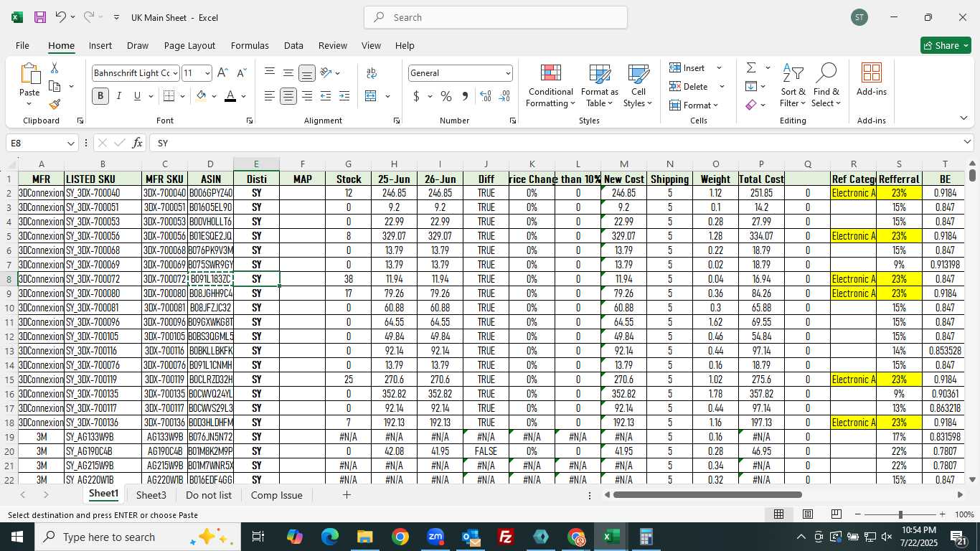Click the Save icon in title bar

(40, 17)
